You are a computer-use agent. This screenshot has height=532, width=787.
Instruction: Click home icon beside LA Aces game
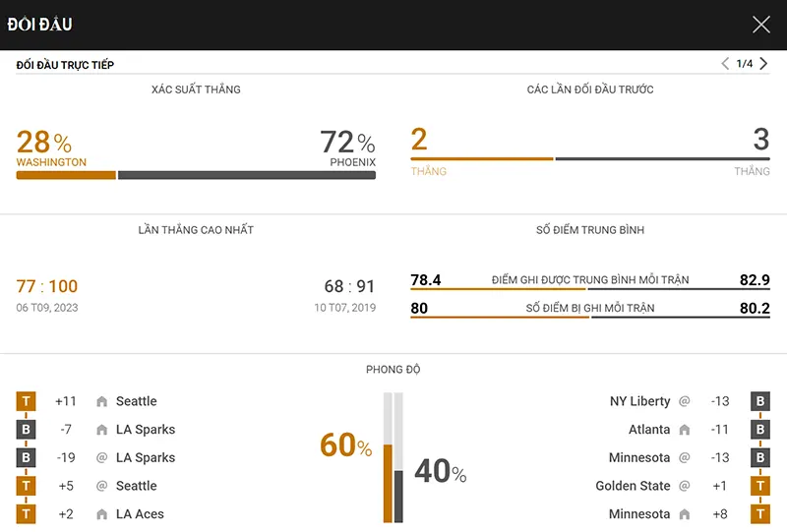tap(102, 514)
